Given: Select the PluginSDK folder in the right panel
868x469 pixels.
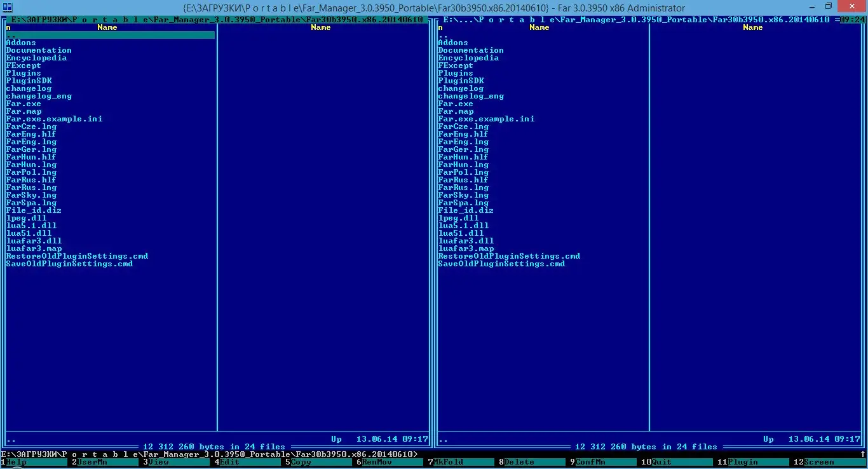Looking at the screenshot, I should [x=461, y=81].
